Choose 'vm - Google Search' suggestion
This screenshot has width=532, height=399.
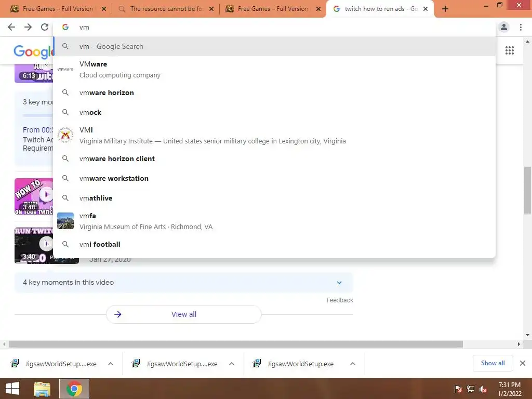tap(274, 46)
